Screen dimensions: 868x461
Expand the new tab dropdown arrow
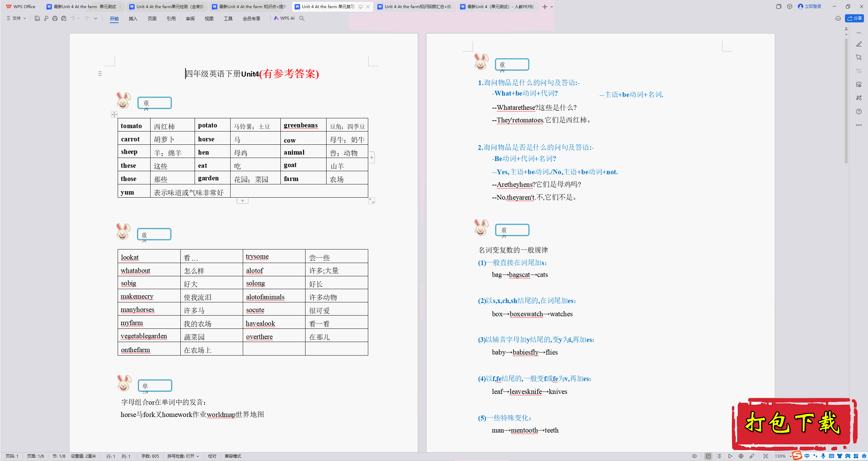point(552,6)
